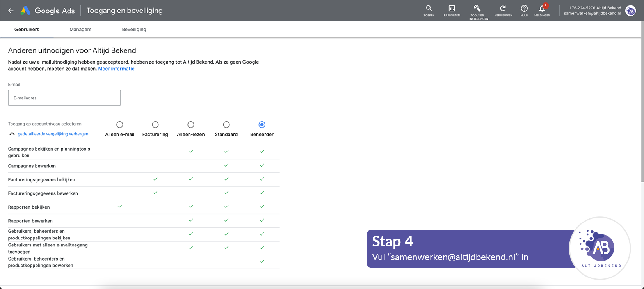Screen dimensions: 644x289
Task: Click the account profile avatar
Action: (630, 11)
